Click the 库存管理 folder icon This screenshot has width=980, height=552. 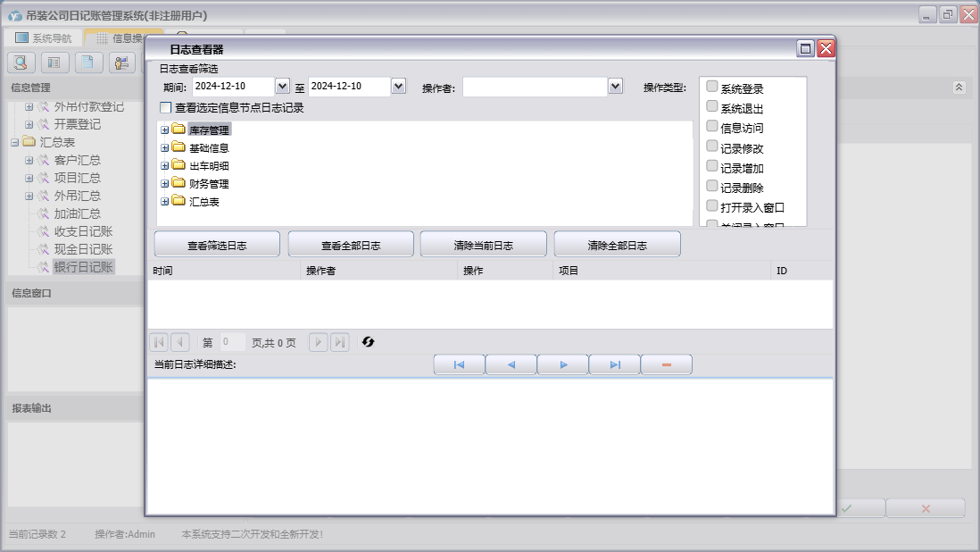(179, 130)
